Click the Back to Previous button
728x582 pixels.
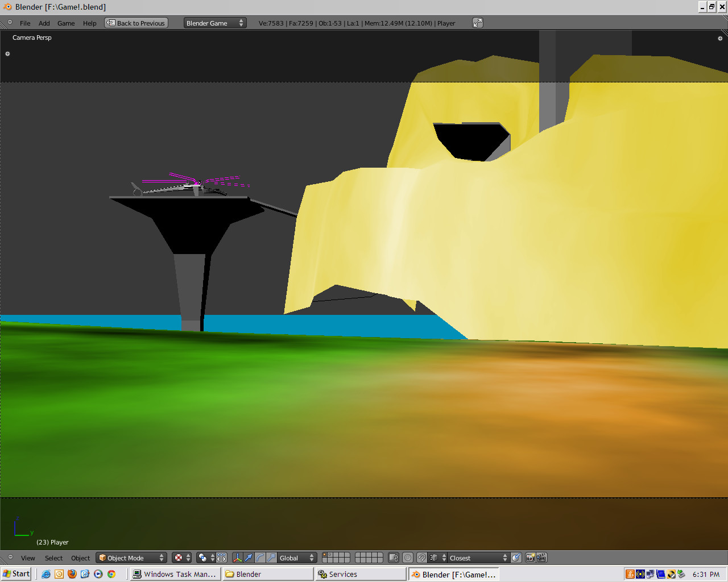click(136, 23)
